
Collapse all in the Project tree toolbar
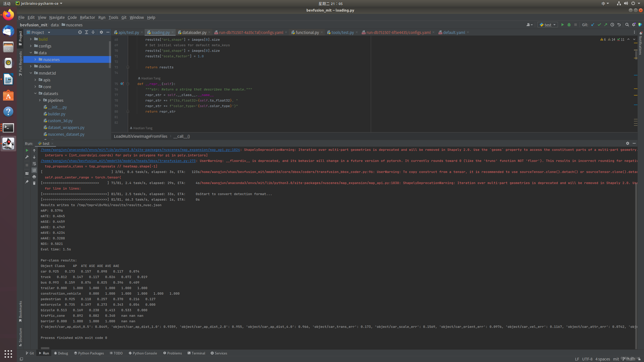coord(93,32)
